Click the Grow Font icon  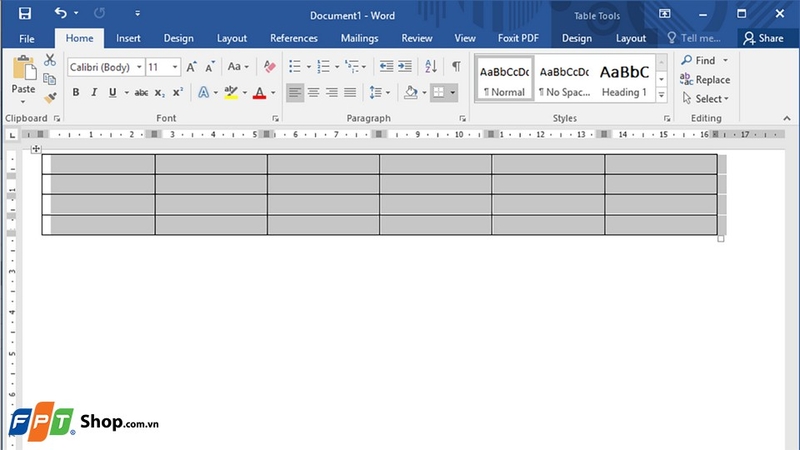[192, 67]
